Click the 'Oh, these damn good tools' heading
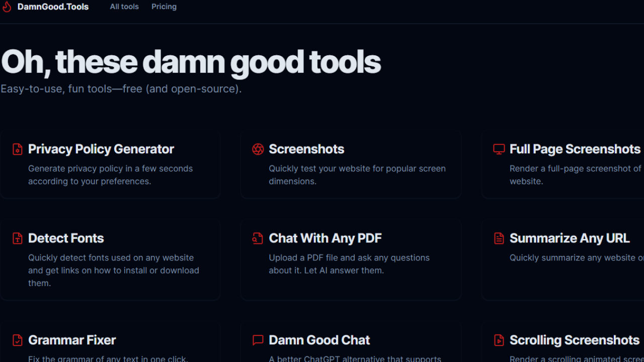Viewport: 644px width, 362px height. 191,62
